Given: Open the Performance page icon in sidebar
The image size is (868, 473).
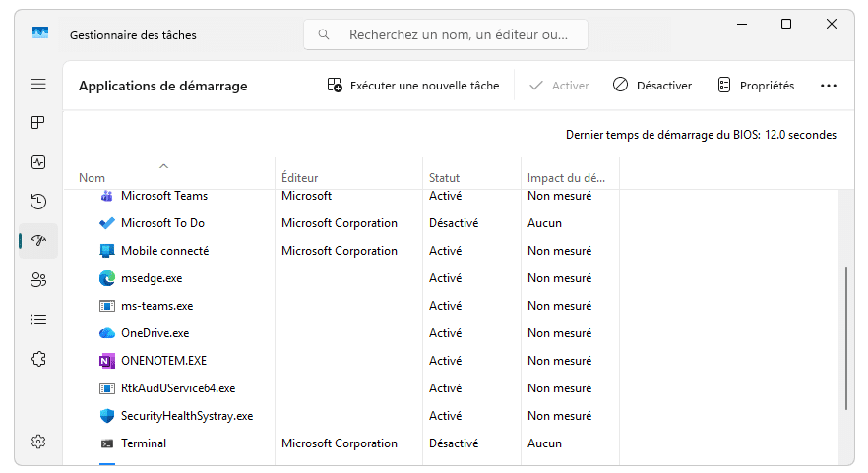Looking at the screenshot, I should coord(38,162).
